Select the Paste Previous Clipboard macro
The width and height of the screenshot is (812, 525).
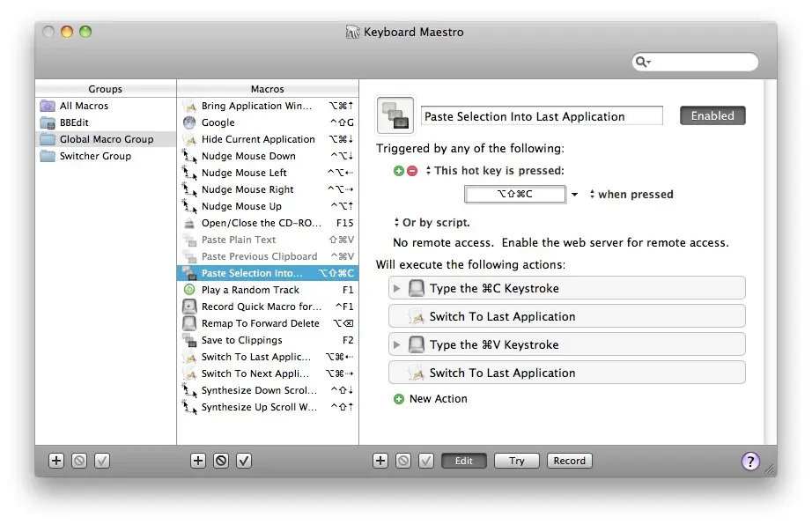tap(268, 256)
